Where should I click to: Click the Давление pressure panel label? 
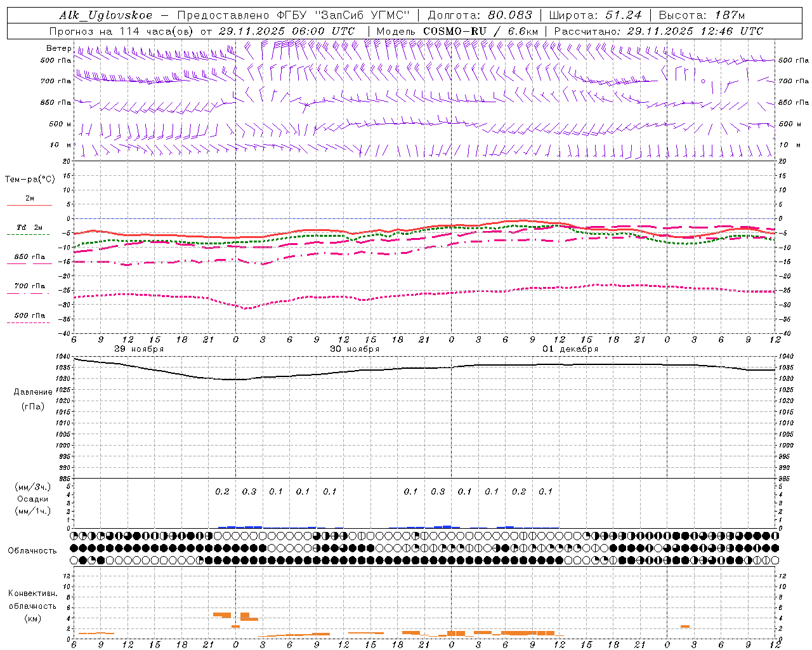33,392
